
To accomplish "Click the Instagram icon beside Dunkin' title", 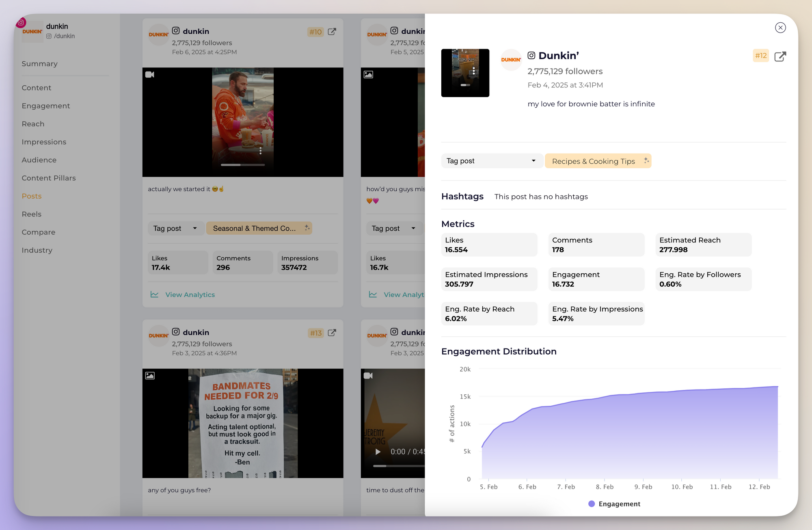I will click(531, 55).
